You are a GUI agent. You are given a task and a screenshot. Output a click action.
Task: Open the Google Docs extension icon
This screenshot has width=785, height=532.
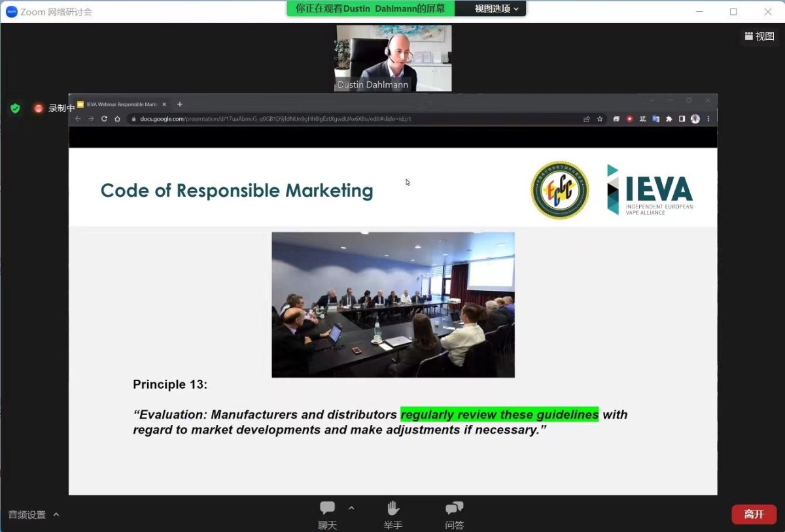coord(655,119)
